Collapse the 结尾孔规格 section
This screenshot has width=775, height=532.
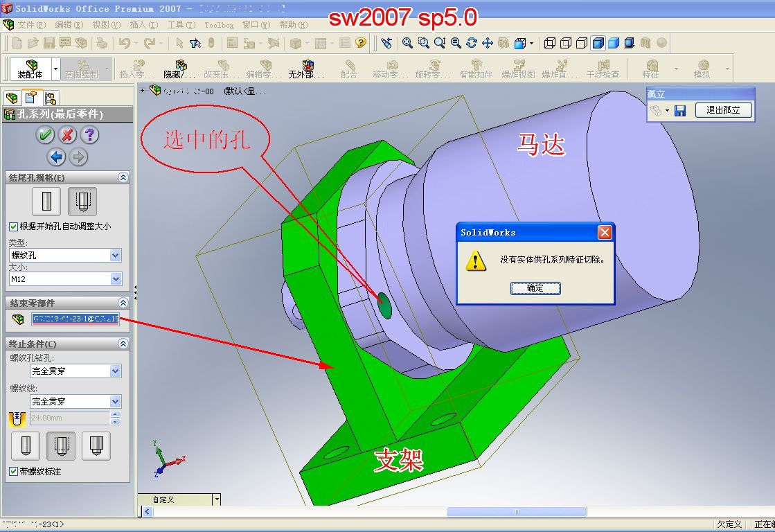tap(123, 177)
